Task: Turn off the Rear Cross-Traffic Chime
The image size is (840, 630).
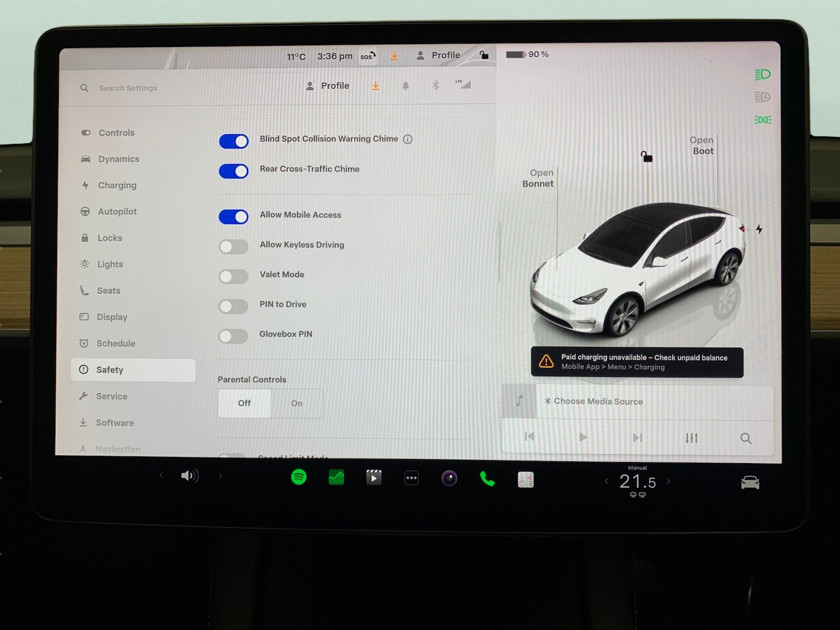Action: point(234,171)
